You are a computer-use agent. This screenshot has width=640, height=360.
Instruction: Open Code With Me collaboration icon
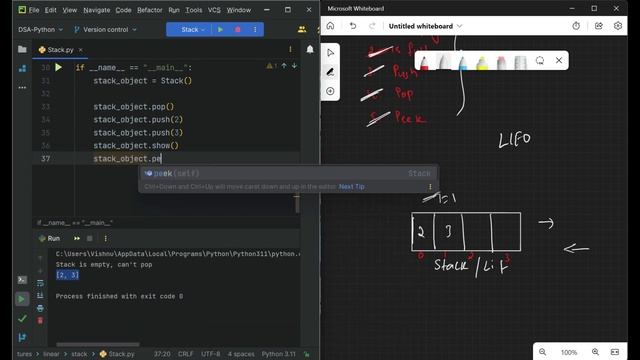(x=302, y=29)
